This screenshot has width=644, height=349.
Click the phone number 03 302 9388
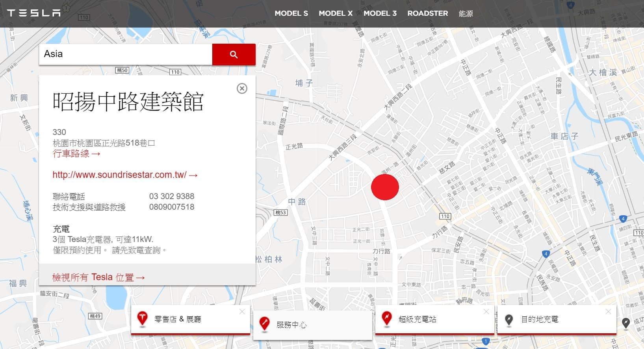(x=172, y=196)
